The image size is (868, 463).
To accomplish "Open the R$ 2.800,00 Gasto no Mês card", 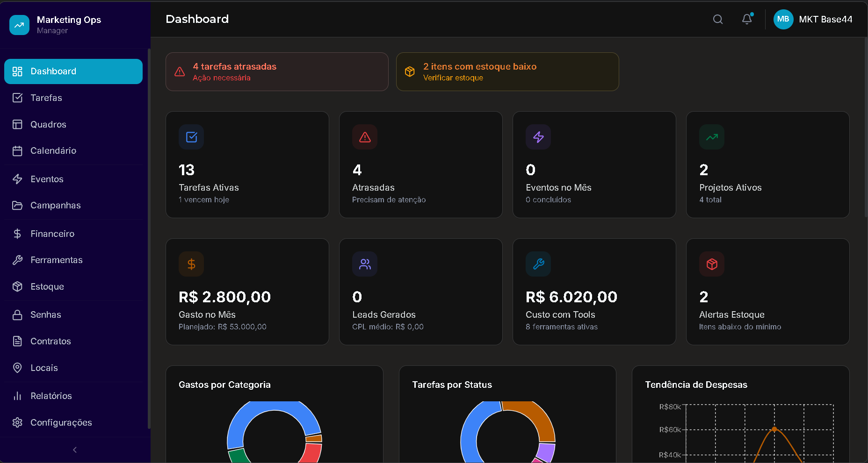I will click(x=247, y=292).
